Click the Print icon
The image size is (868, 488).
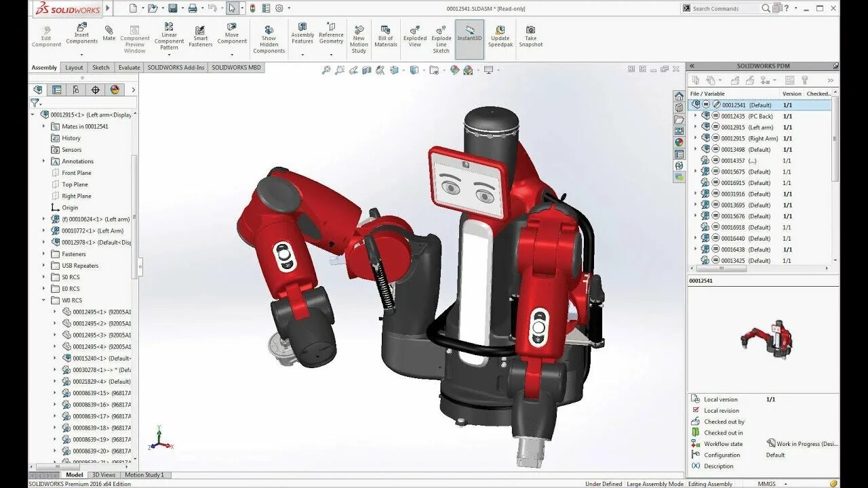192,8
